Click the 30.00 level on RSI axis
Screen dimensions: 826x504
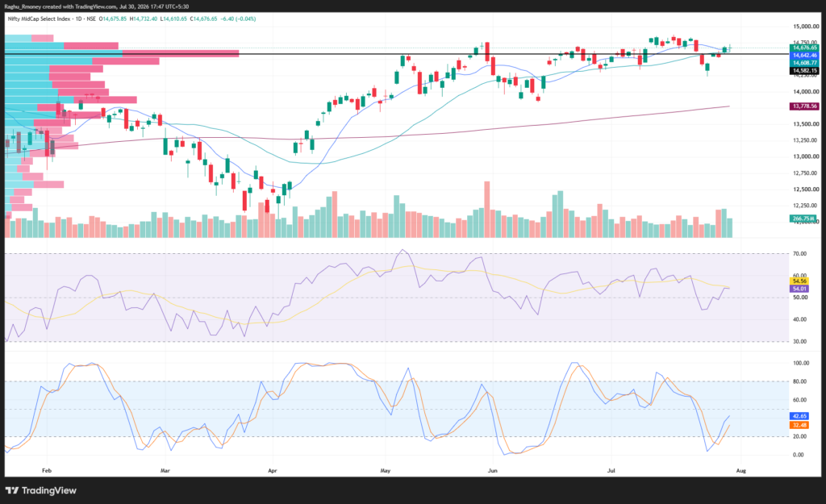(x=799, y=341)
